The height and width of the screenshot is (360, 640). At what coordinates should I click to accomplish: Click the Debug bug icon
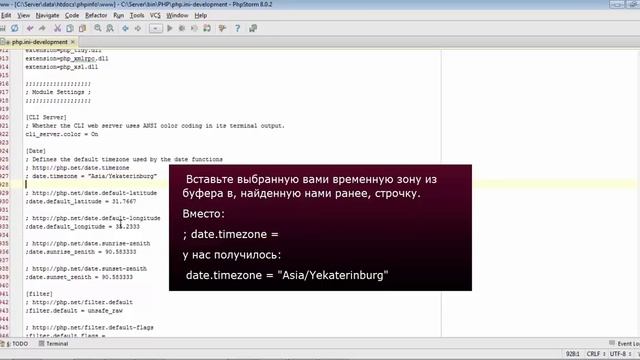[x=182, y=28]
